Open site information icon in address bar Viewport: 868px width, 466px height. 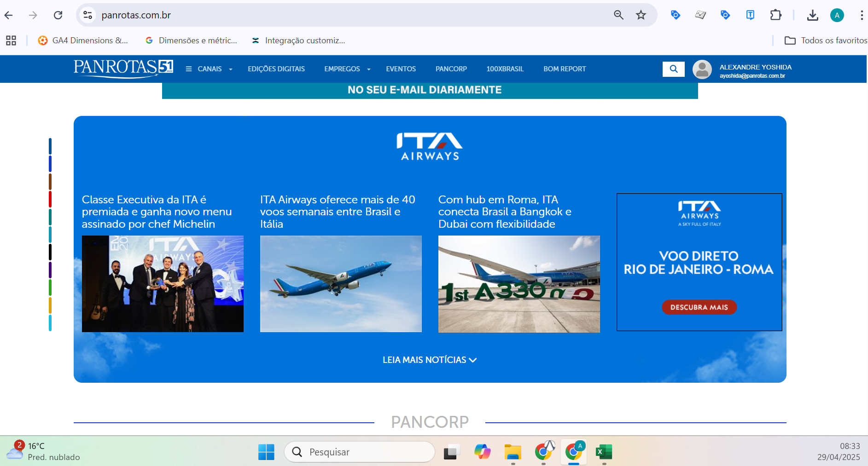click(87, 15)
